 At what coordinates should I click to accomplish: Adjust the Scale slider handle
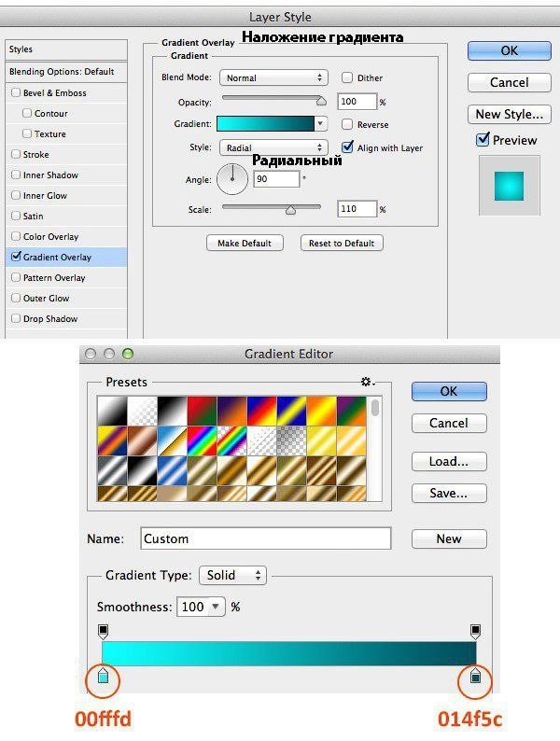click(290, 210)
